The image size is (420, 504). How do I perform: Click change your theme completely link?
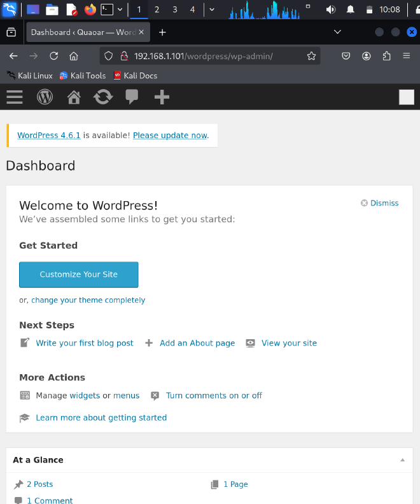88,300
